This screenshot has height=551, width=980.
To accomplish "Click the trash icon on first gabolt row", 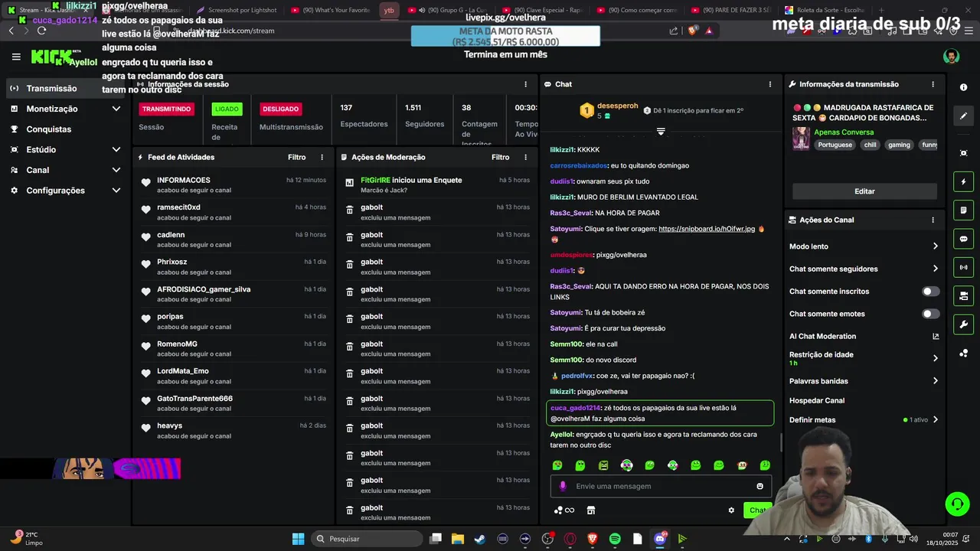I will 349,210.
